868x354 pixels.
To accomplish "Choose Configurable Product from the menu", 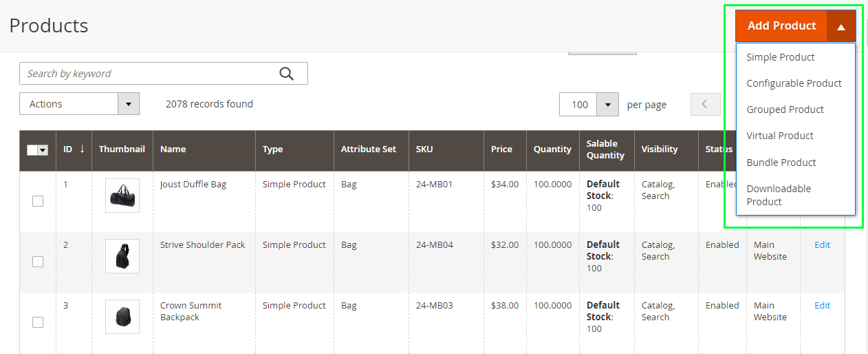I will click(794, 83).
